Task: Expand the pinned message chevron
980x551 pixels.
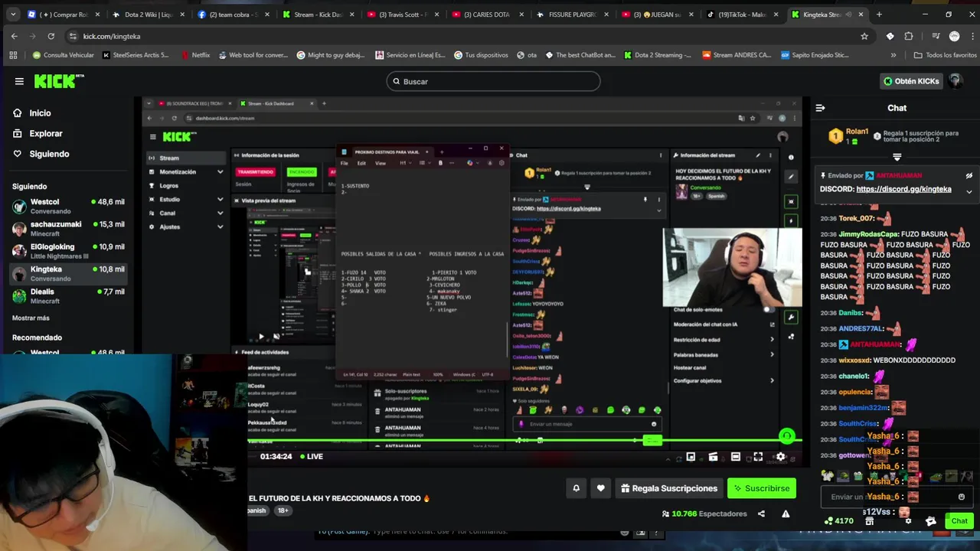Action: click(969, 191)
